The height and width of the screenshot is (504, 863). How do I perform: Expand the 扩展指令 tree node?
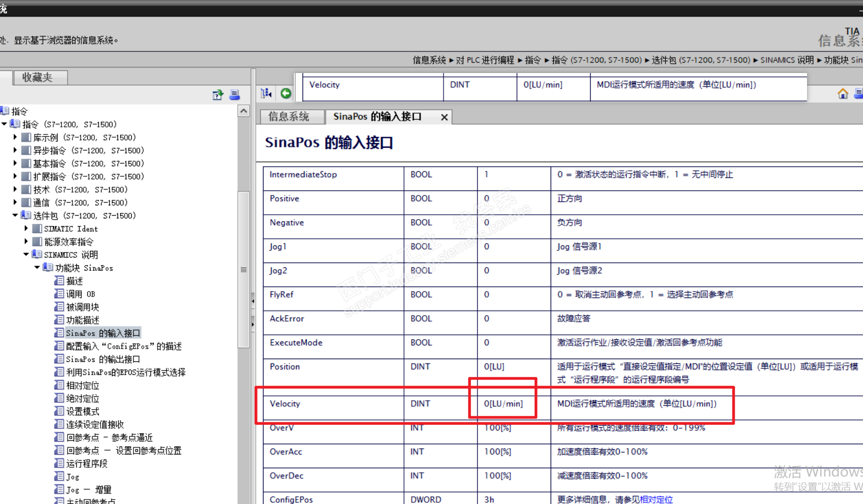[x=15, y=176]
